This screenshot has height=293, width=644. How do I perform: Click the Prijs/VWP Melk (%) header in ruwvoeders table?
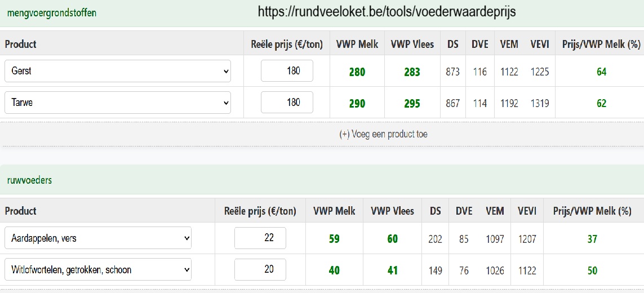pyautogui.click(x=592, y=211)
